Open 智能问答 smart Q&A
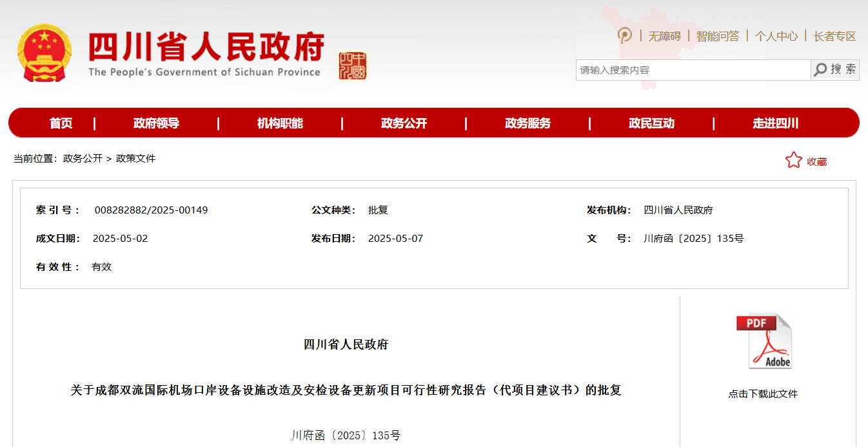This screenshot has width=868, height=447. click(718, 36)
